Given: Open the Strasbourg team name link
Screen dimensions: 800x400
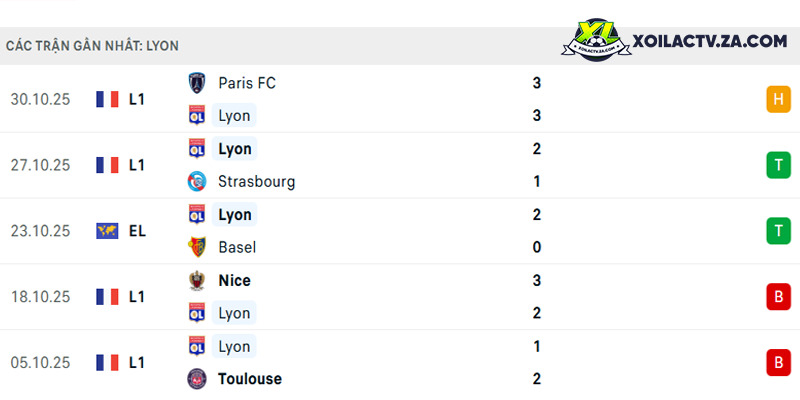Looking at the screenshot, I should [x=257, y=182].
